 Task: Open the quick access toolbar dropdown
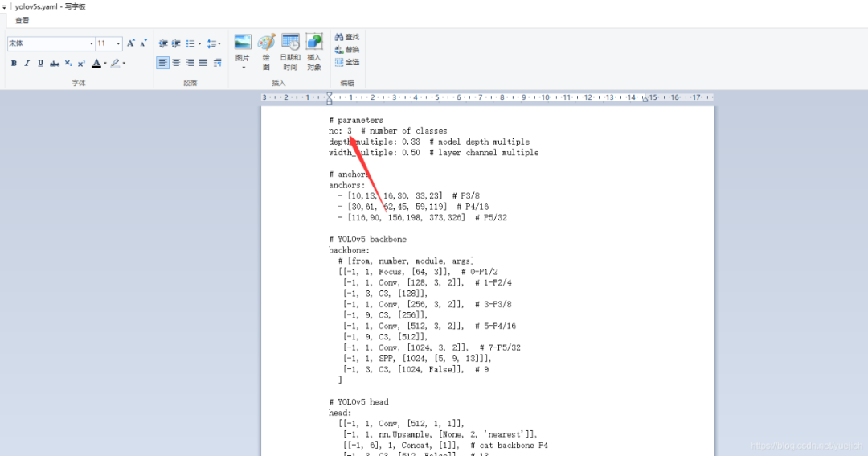tap(4, 7)
